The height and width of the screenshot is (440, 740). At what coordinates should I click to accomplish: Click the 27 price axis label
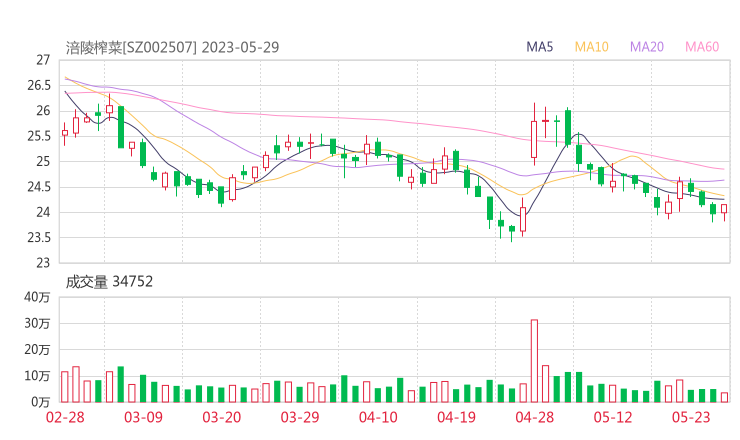point(43,60)
